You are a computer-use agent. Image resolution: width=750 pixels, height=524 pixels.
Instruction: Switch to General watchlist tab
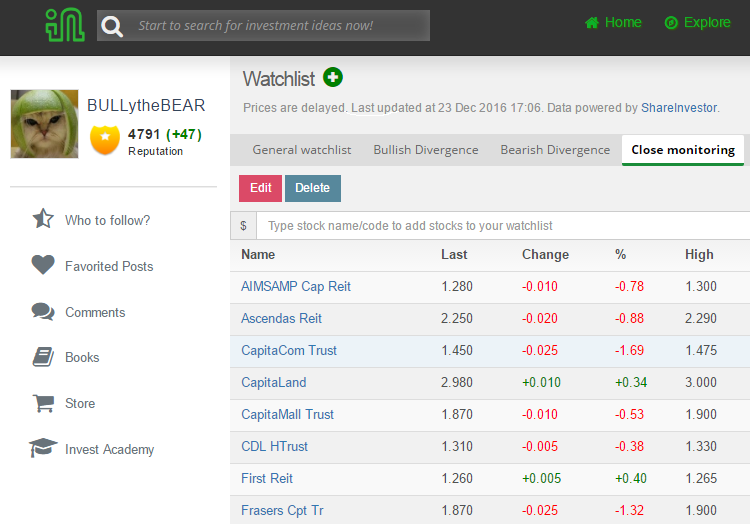pyautogui.click(x=302, y=150)
